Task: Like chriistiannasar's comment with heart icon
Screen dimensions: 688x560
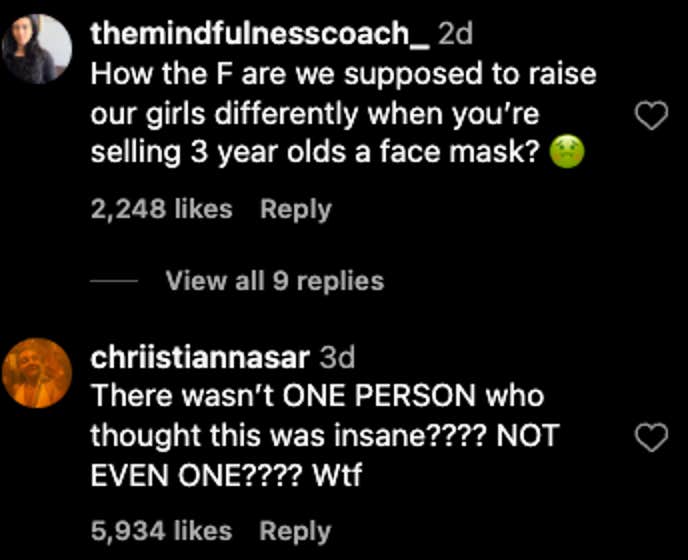Action: point(652,437)
